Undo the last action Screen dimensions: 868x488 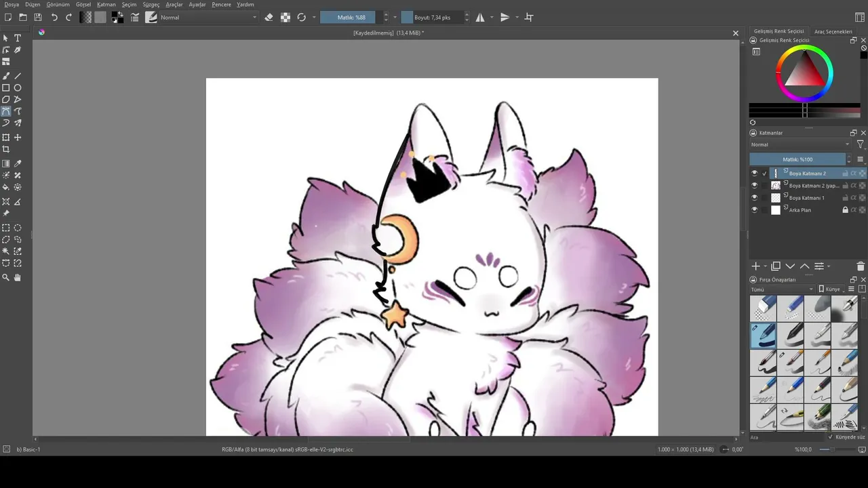pos(54,18)
